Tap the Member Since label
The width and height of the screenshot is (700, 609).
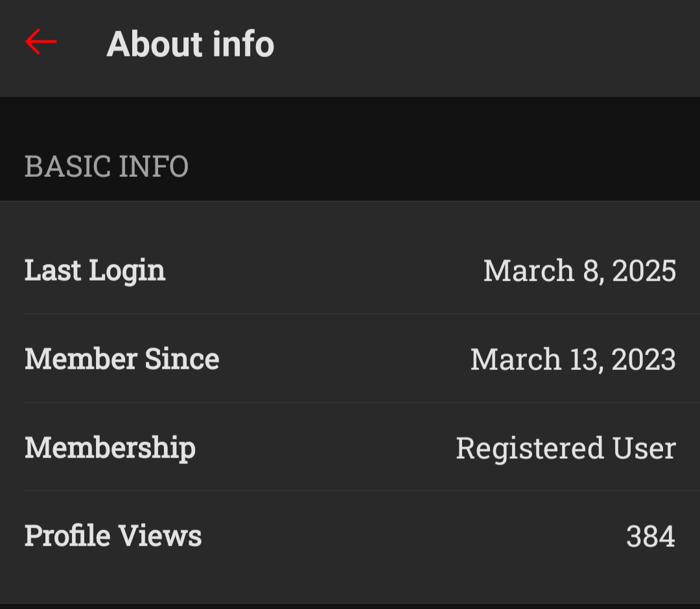pyautogui.click(x=122, y=359)
